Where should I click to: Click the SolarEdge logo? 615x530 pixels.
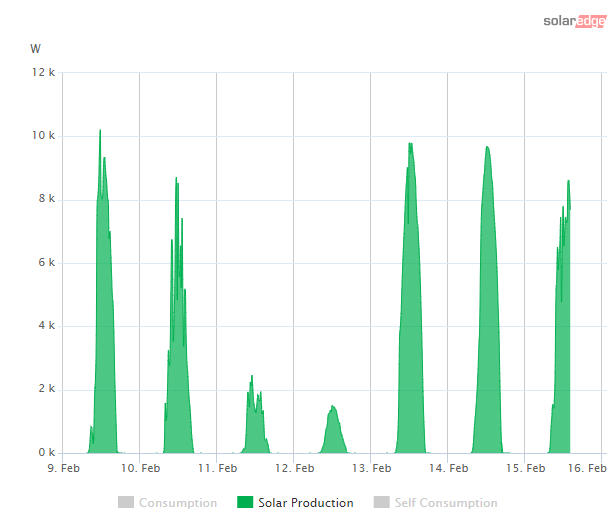(575, 21)
